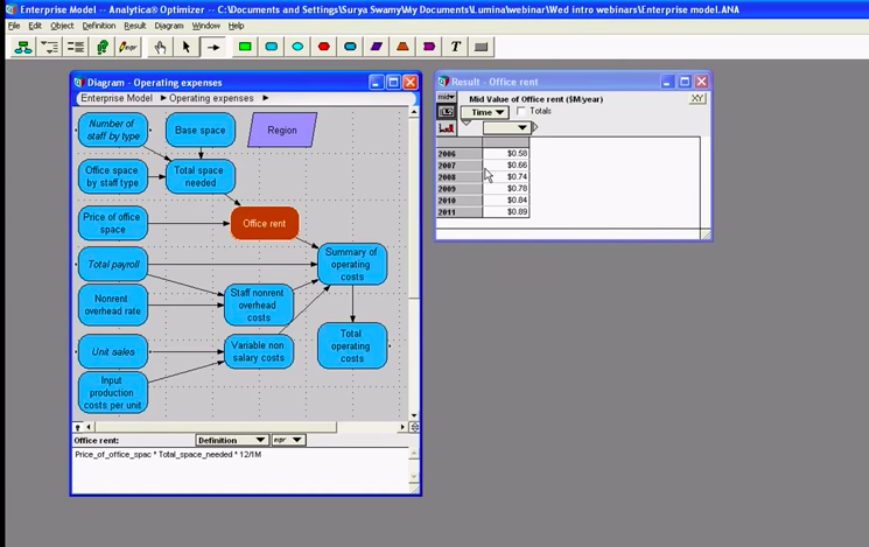Image resolution: width=869 pixels, height=547 pixels.
Task: Select the Nonrent overhead rate node
Action: point(113,305)
